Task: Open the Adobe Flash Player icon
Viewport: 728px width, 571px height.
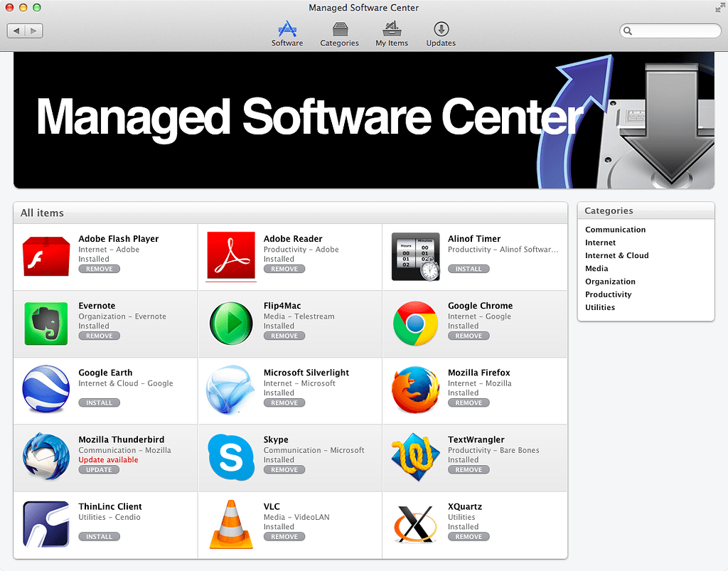Action: coord(45,257)
